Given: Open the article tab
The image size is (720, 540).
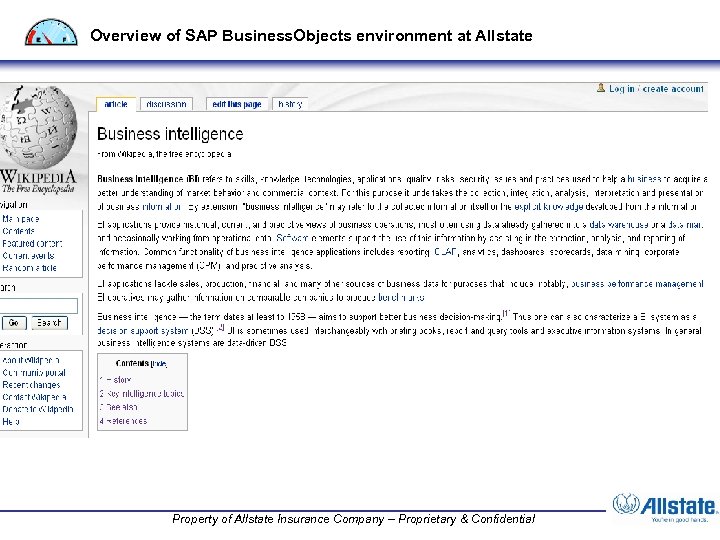Looking at the screenshot, I should tap(116, 104).
